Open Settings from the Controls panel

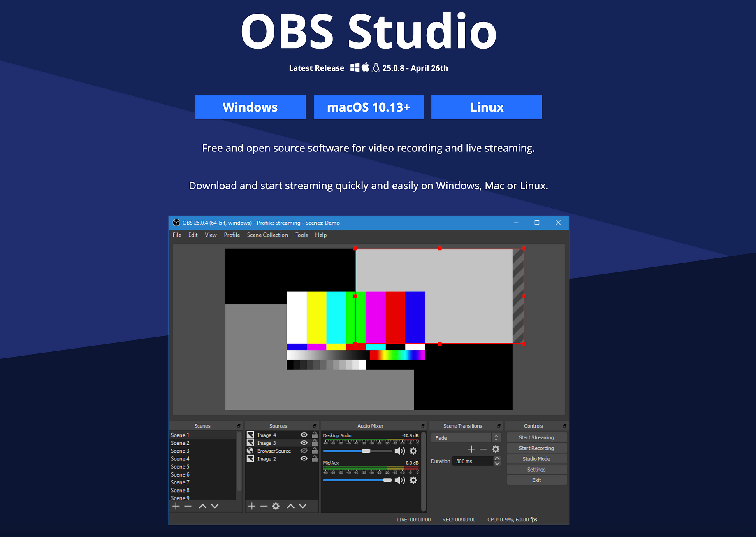pos(536,470)
